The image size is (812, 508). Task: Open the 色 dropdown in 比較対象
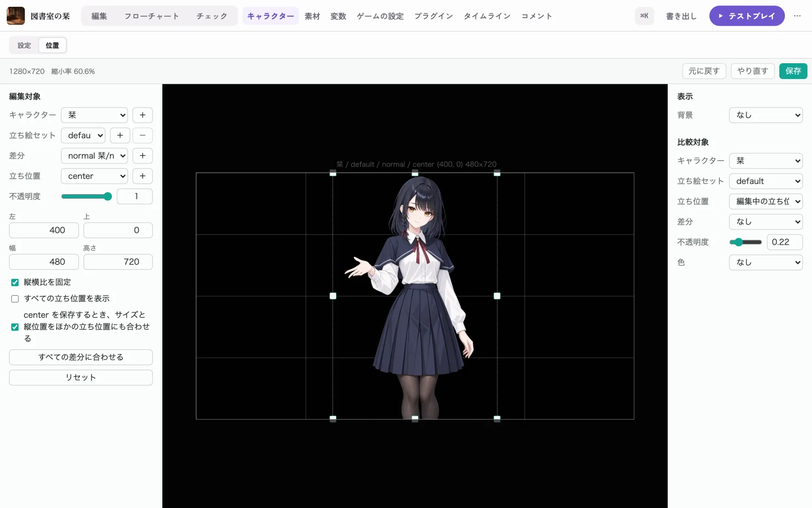(766, 262)
